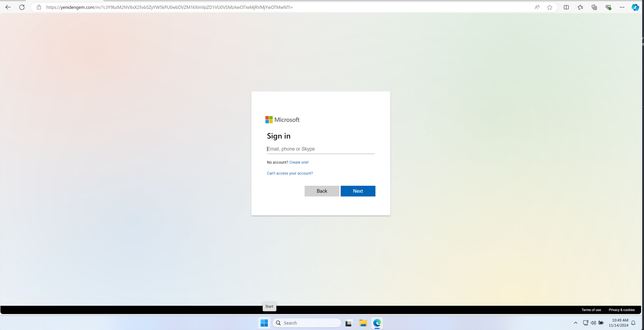Open the Windows Start button
Screen dimensions: 644x330
[264, 323]
